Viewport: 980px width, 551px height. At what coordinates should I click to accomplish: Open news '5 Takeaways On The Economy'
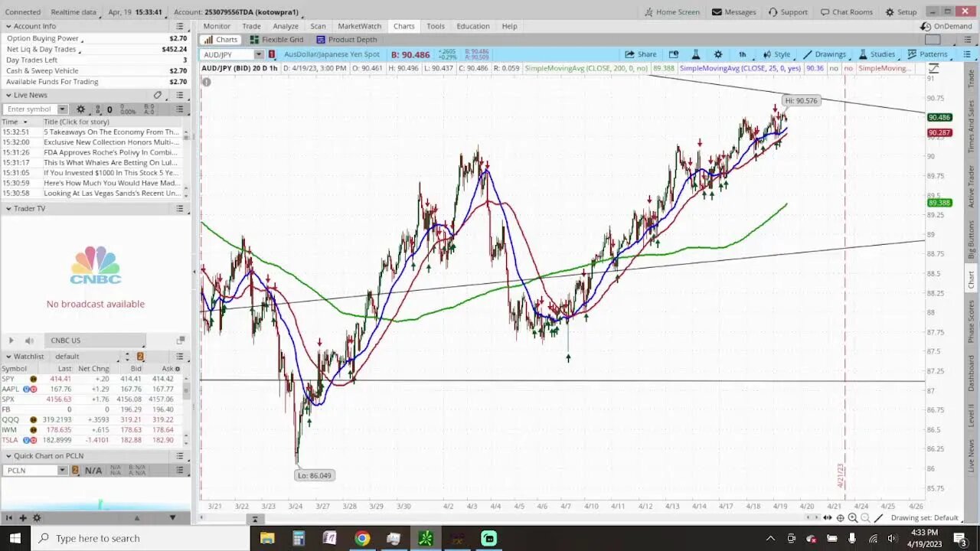(x=111, y=132)
